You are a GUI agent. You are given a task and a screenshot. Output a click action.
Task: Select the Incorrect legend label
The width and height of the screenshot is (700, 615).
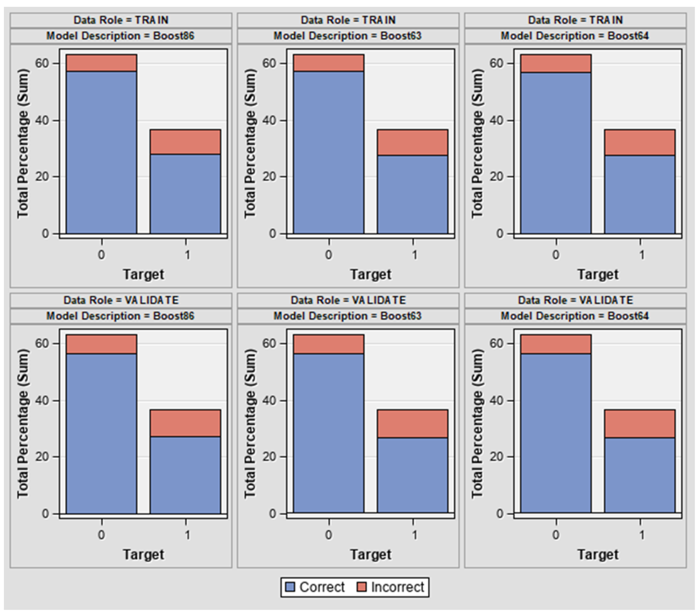click(398, 587)
